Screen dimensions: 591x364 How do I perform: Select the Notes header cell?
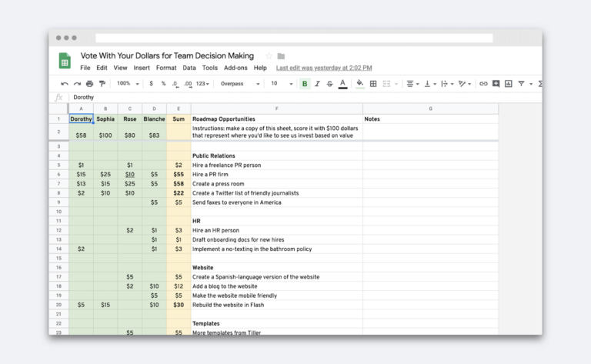pyautogui.click(x=430, y=119)
